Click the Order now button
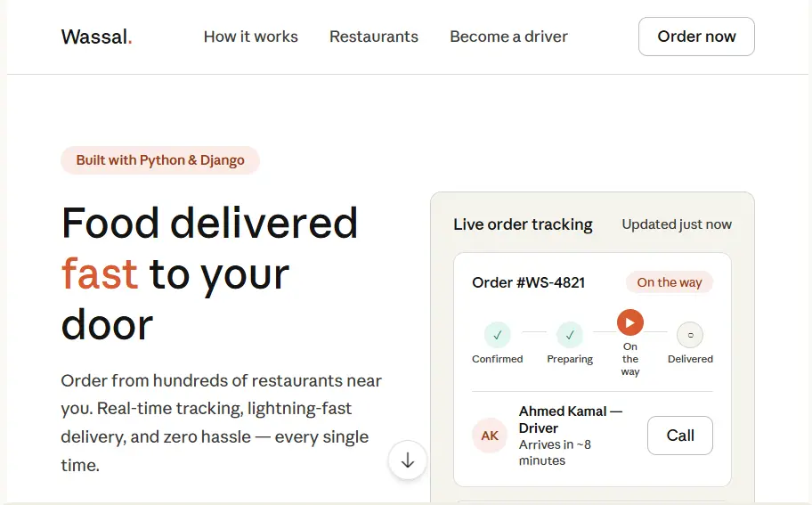The height and width of the screenshot is (505, 812). 696,37
